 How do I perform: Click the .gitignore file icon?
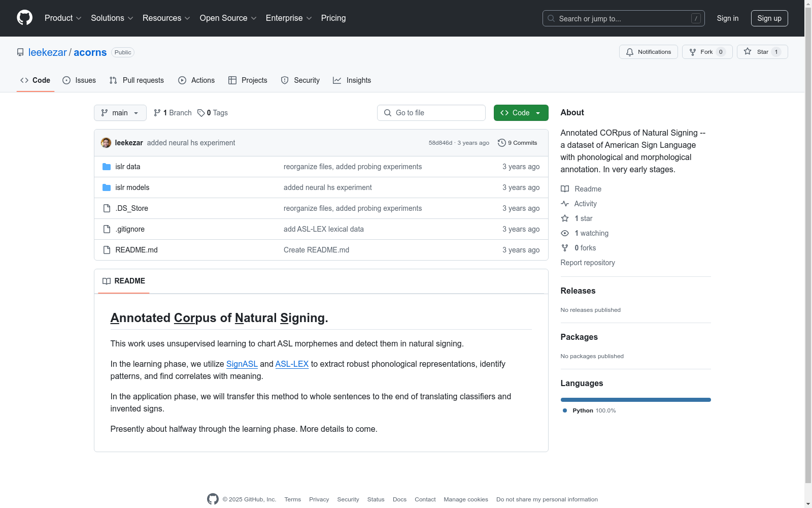pos(107,229)
